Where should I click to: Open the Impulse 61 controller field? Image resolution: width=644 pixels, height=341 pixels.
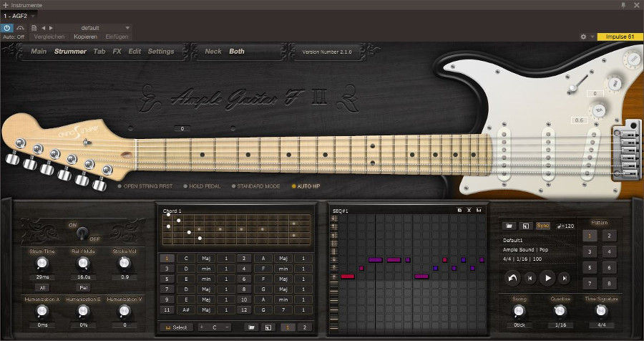[620, 37]
